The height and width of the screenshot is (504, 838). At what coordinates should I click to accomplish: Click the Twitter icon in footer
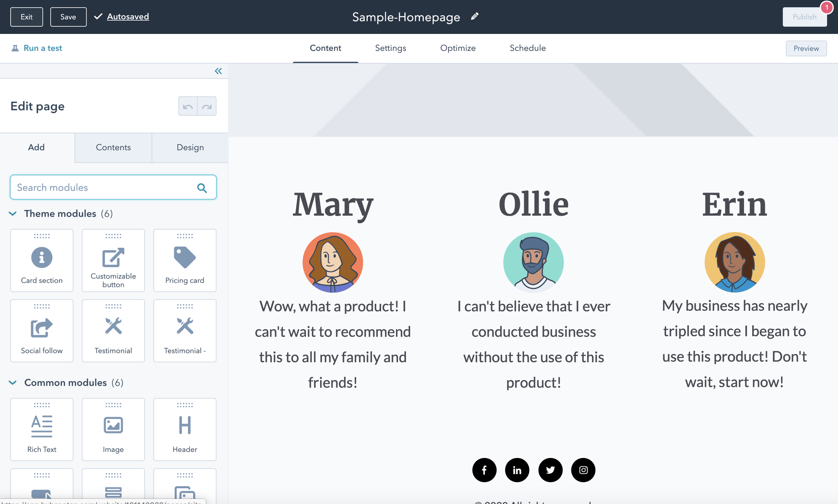(550, 470)
